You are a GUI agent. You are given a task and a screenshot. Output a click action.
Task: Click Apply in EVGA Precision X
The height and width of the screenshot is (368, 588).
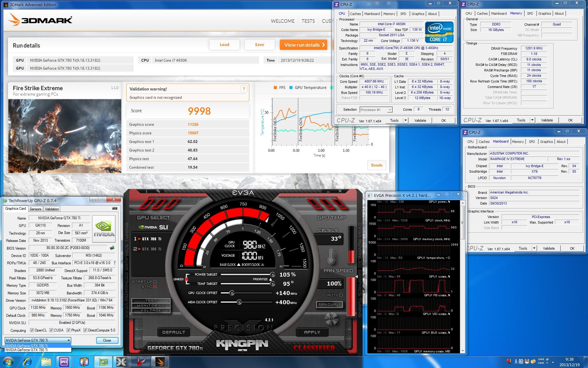point(312,332)
